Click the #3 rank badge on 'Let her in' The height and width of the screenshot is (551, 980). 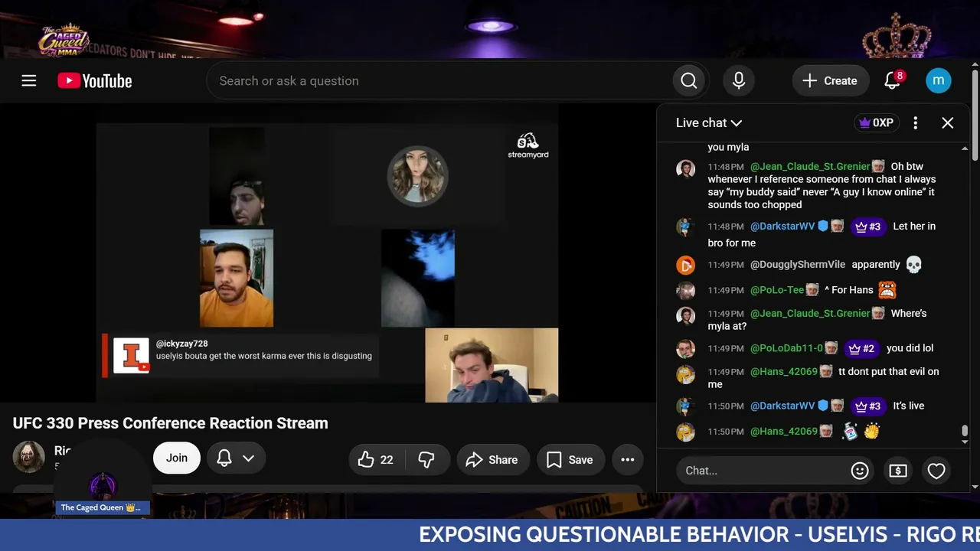(x=867, y=227)
